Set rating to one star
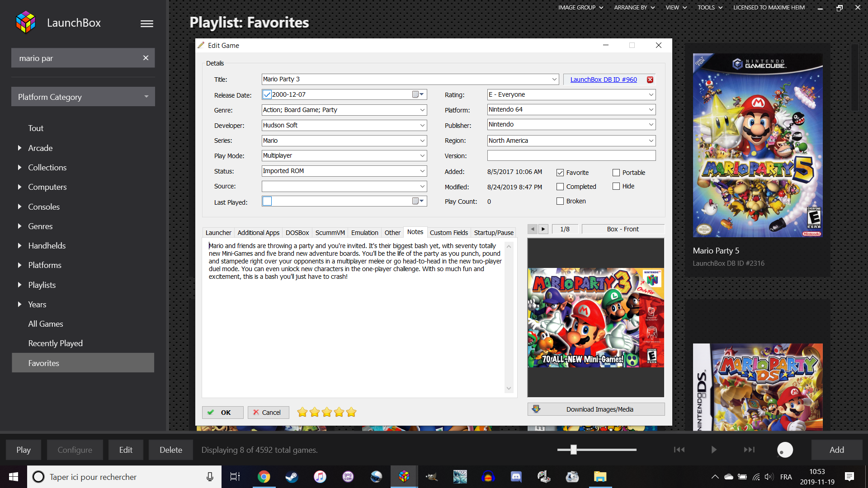The image size is (868, 488). tap(302, 412)
